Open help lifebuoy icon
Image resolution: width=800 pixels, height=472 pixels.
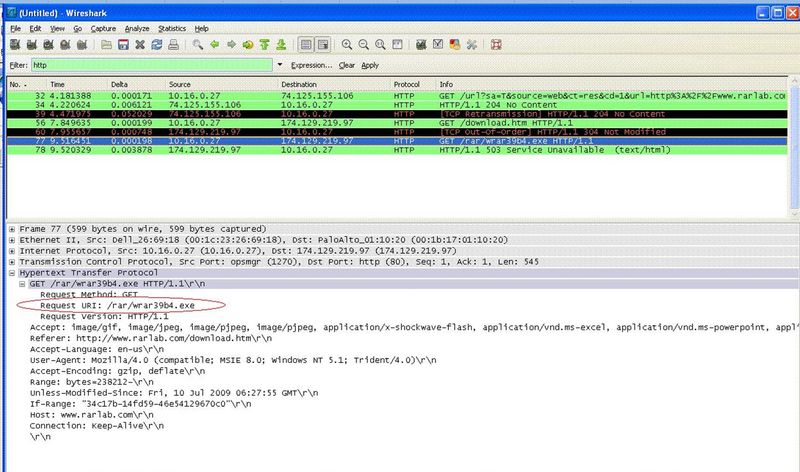[x=496, y=45]
